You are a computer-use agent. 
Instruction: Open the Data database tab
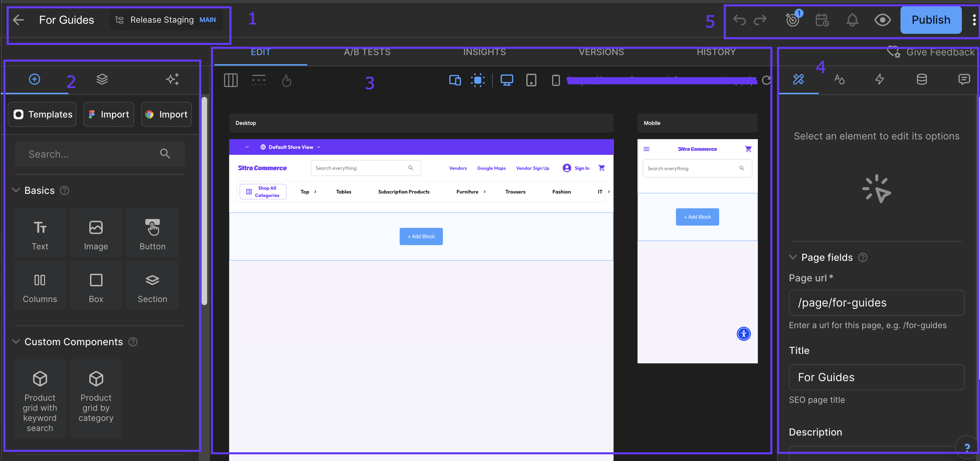tap(921, 79)
